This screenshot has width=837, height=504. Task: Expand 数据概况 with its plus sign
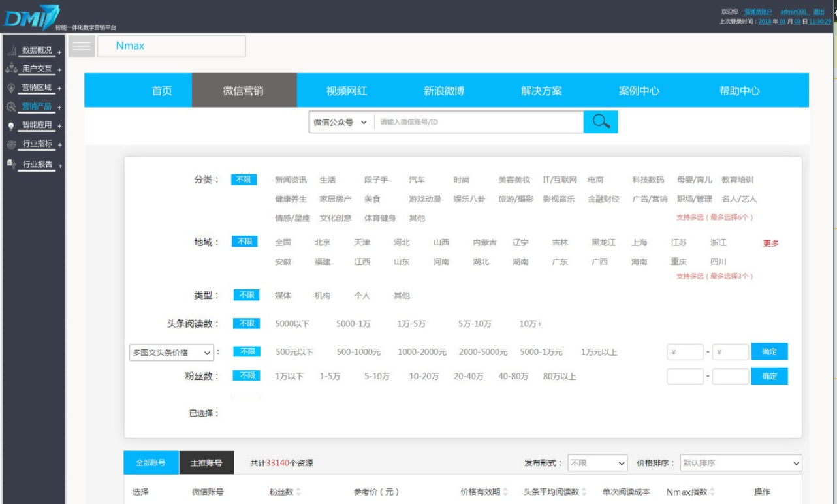[59, 52]
